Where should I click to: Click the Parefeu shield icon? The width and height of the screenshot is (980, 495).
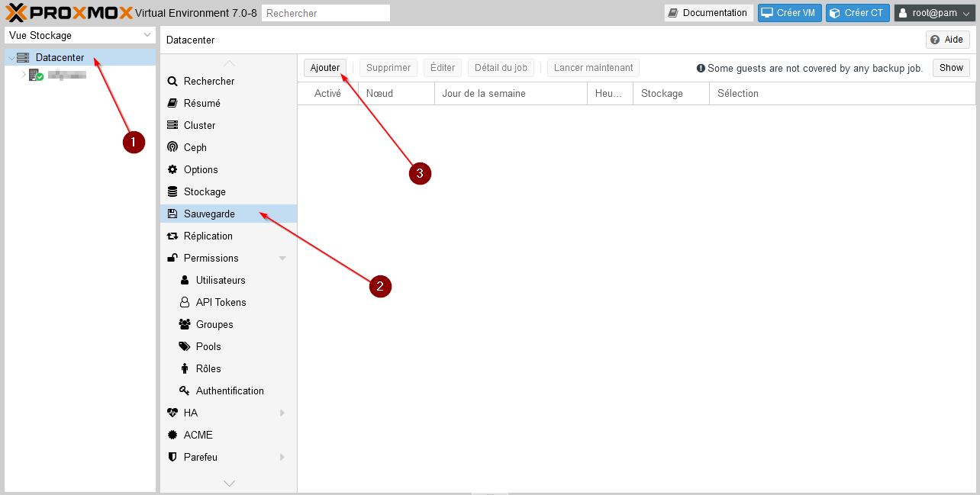[172, 457]
